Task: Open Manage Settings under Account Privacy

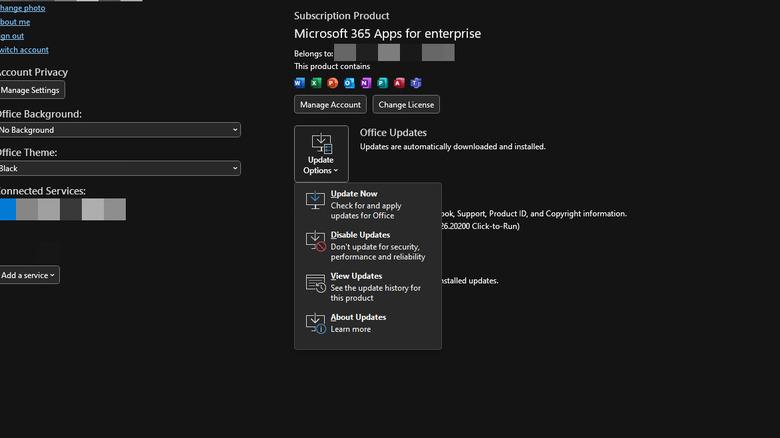Action: click(31, 90)
